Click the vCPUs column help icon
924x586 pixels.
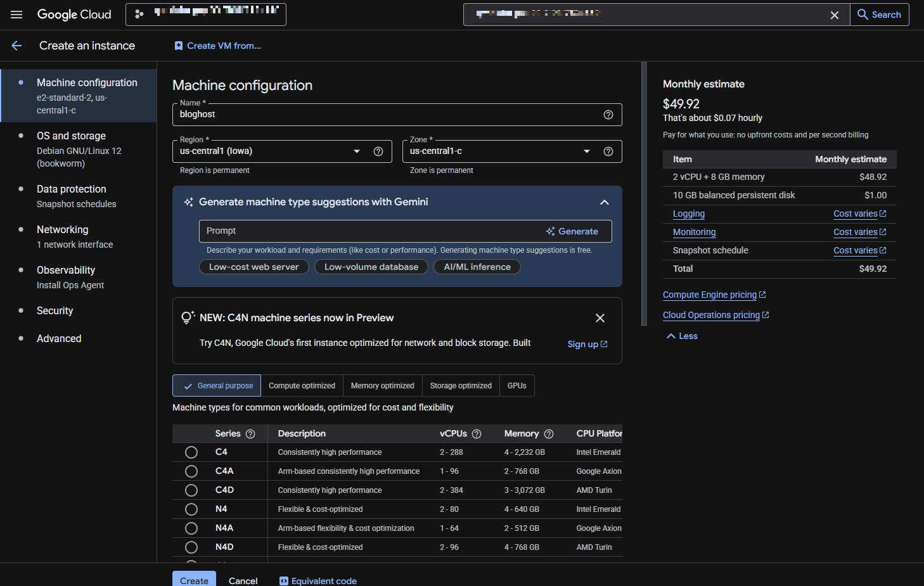tap(477, 434)
